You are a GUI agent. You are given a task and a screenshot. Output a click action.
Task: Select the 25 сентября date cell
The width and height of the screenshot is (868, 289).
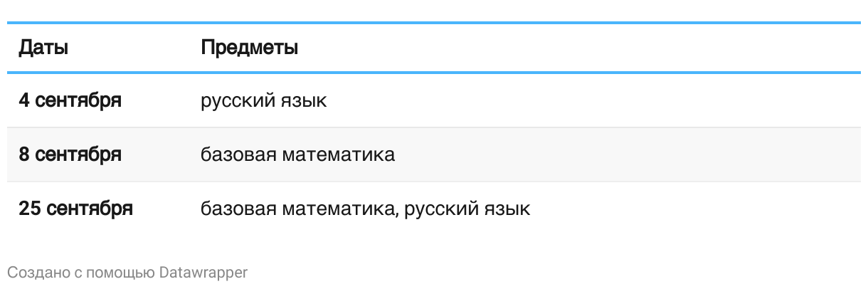[x=75, y=209]
